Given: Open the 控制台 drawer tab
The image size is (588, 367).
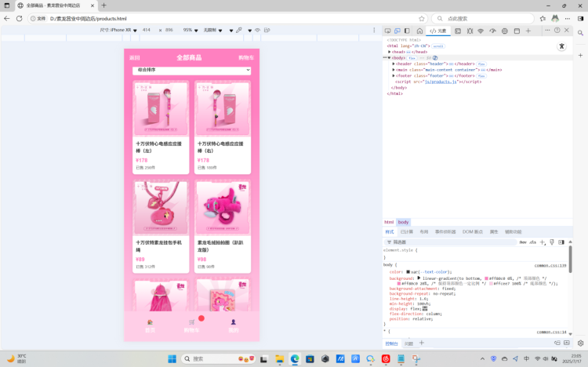Looking at the screenshot, I should coord(391,343).
